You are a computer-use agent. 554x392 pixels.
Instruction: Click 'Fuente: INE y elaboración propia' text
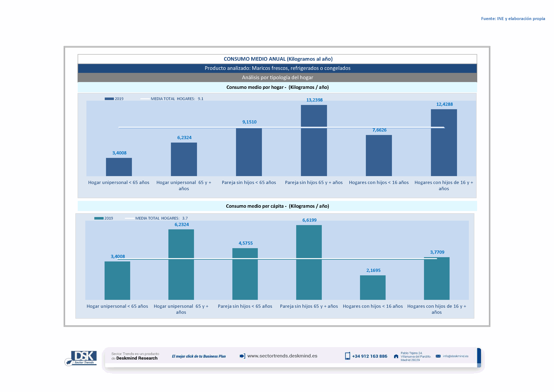point(513,19)
